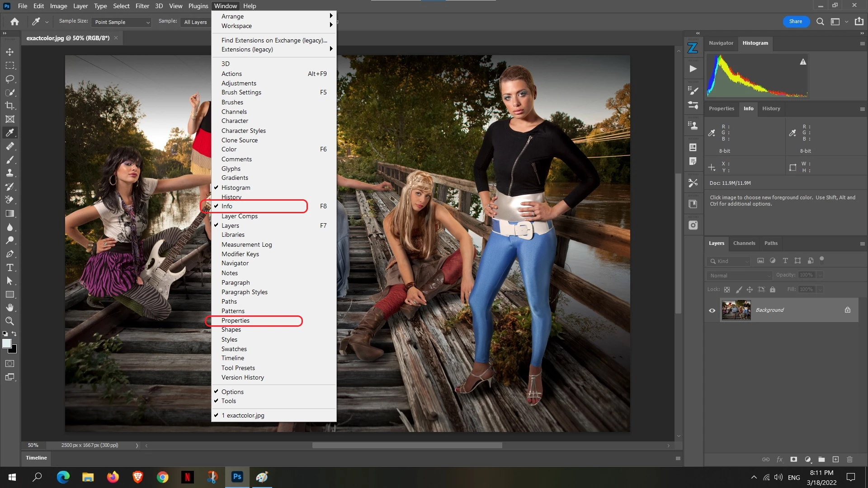Screen dimensions: 868x488
Task: Click delete layer trash icon
Action: pyautogui.click(x=849, y=460)
